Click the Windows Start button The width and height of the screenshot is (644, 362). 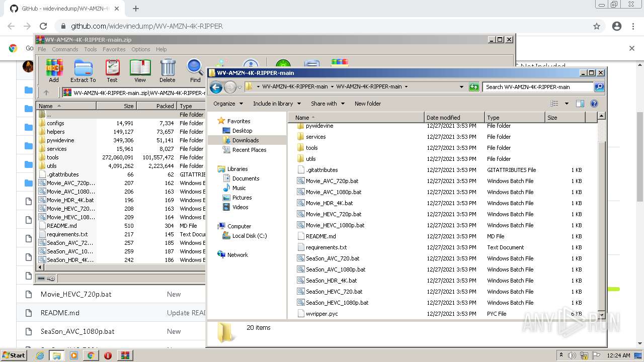click(x=14, y=355)
